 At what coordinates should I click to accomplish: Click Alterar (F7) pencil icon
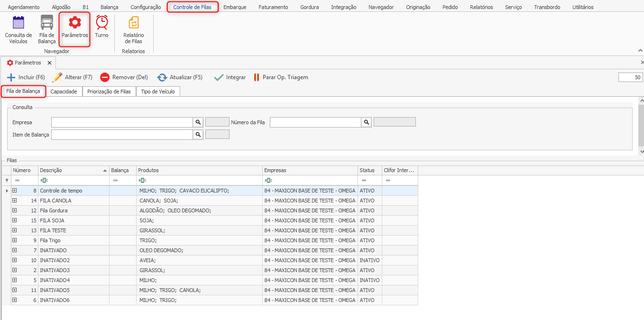[57, 77]
